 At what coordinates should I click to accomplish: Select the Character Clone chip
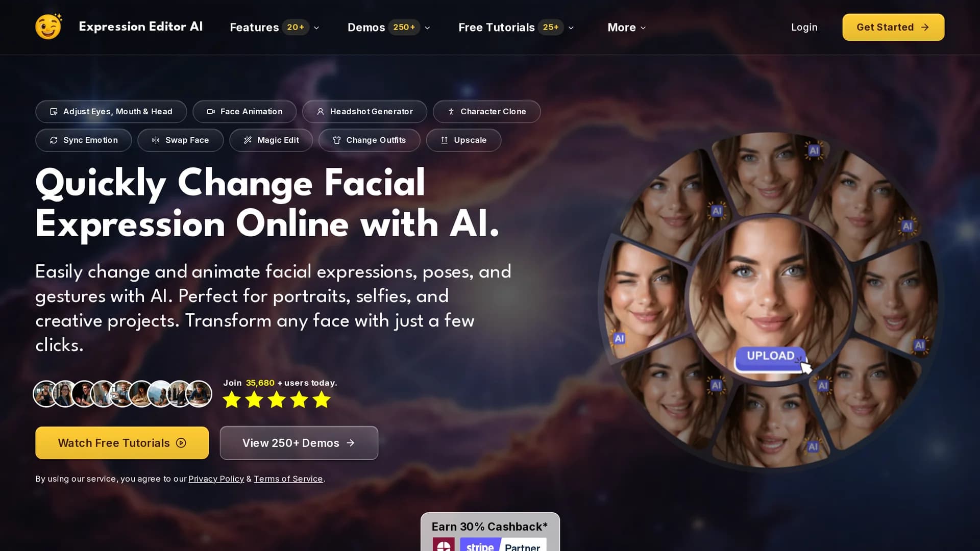487,112
